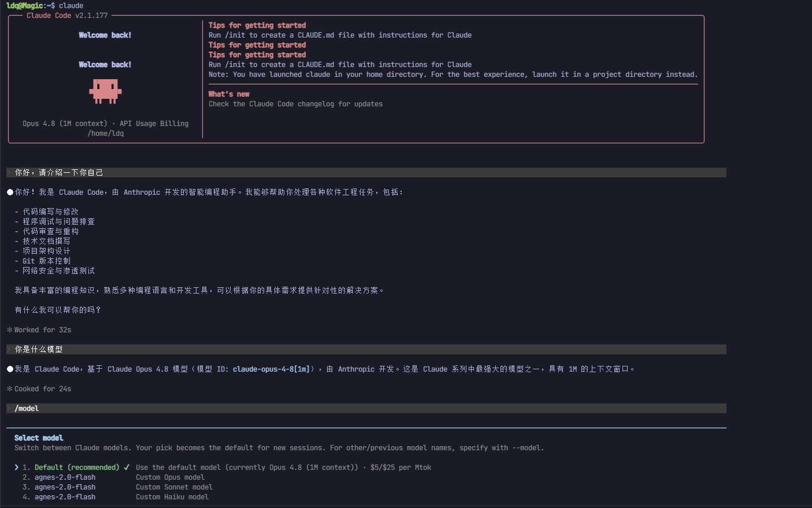812x508 pixels.
Task: Click the "Claude Code v2.1.177" box title
Action: coord(67,16)
